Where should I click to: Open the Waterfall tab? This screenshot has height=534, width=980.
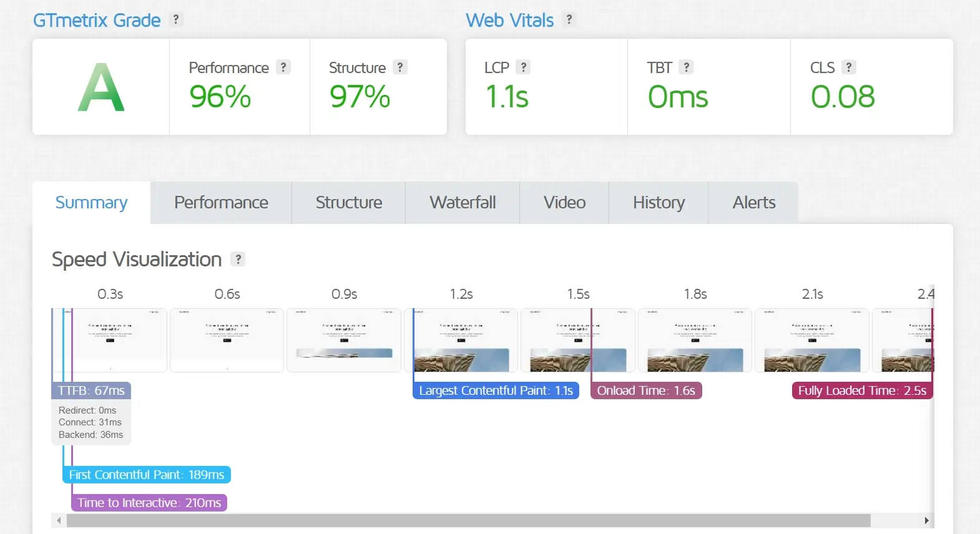click(463, 203)
